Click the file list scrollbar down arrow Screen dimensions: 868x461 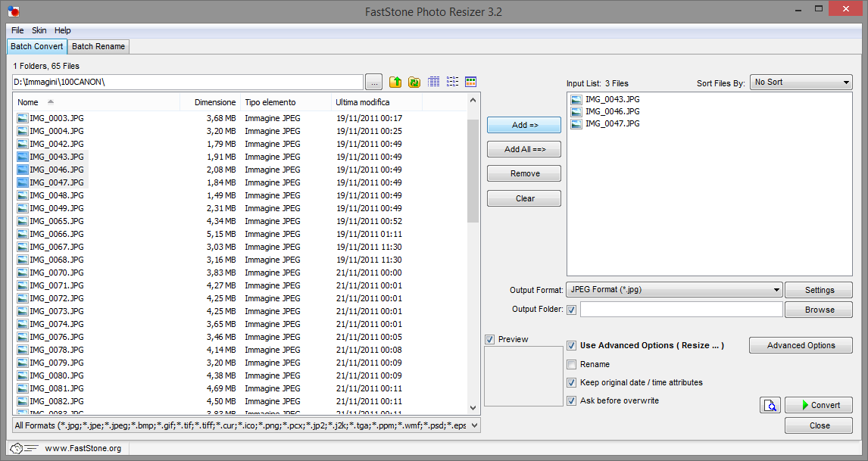473,408
